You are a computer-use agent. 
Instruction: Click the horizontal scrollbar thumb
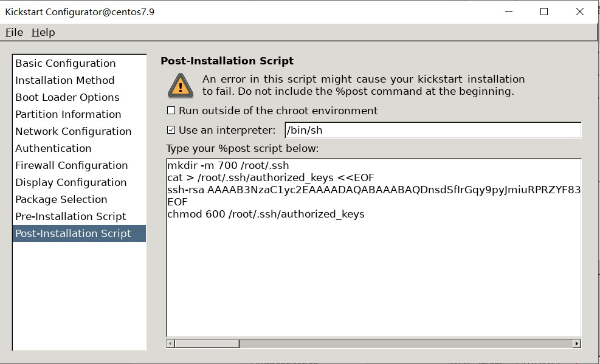207,343
